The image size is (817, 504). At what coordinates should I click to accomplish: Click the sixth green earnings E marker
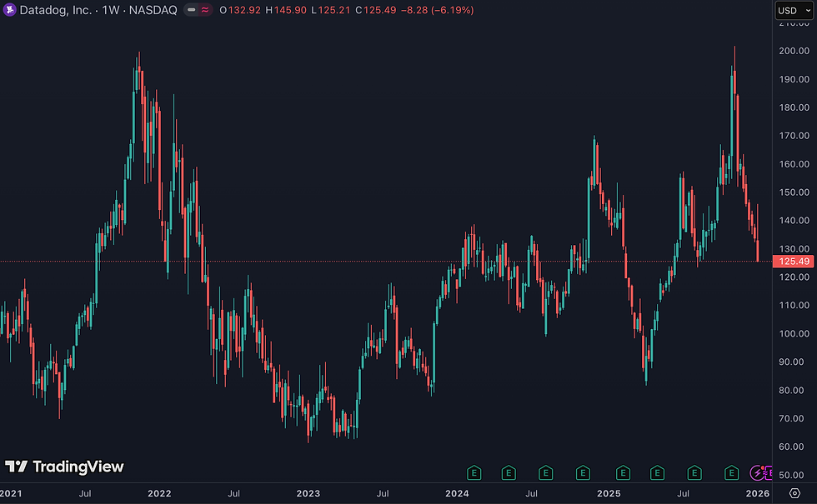[657, 473]
